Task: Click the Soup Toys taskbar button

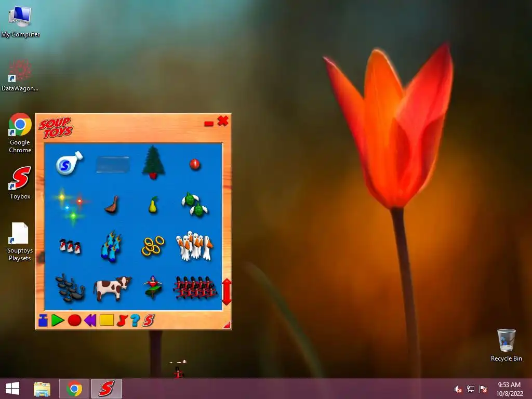Action: (106, 389)
